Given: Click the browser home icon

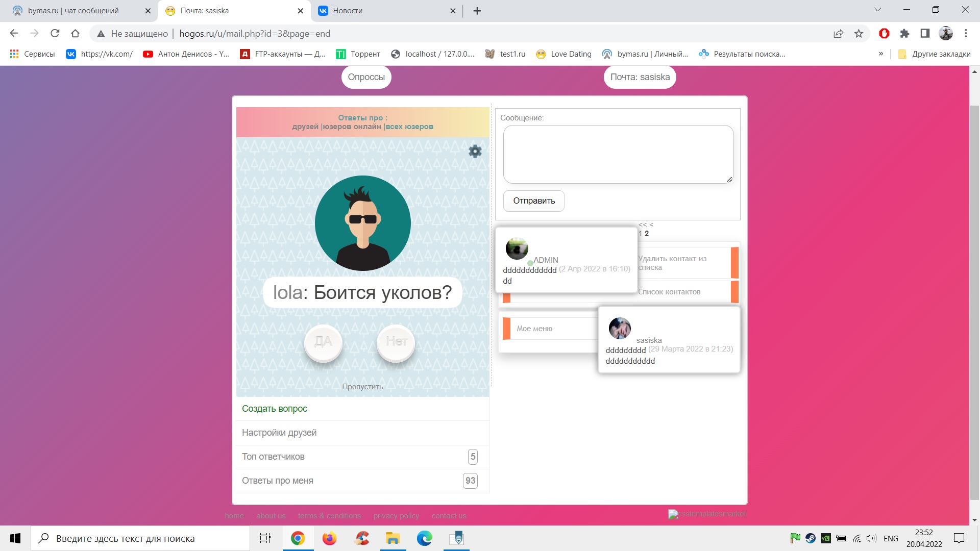Looking at the screenshot, I should (75, 34).
